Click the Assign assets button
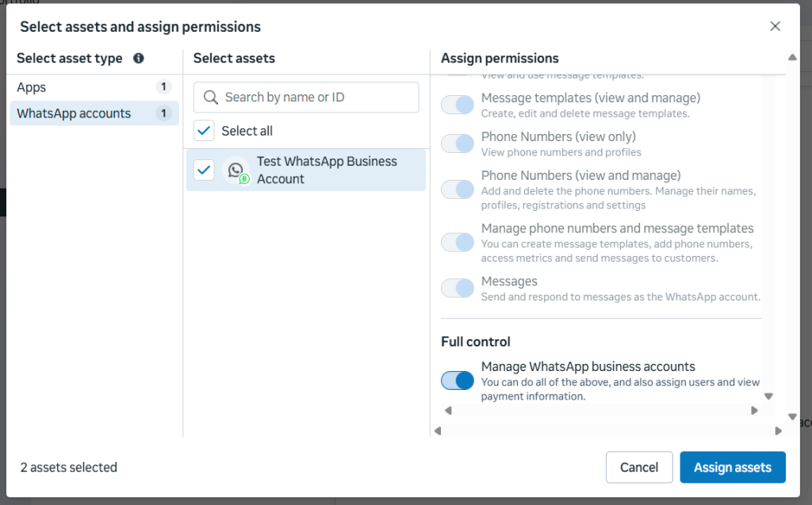 [732, 467]
